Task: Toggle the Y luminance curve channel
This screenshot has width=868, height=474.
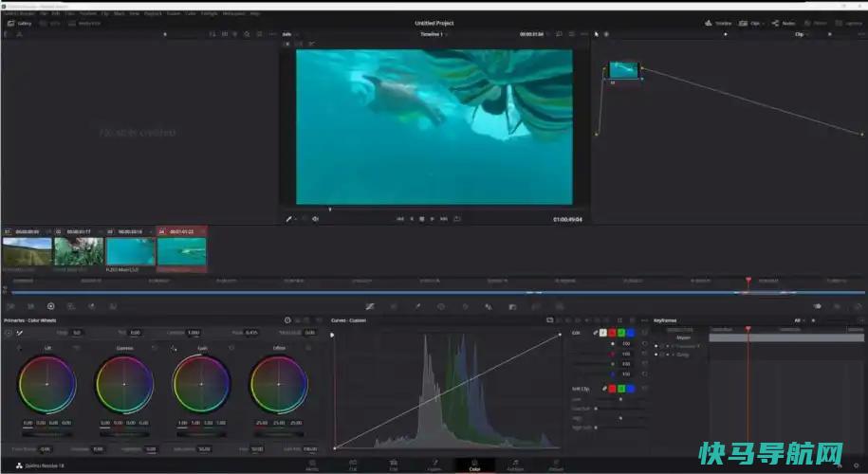Action: 602,333
